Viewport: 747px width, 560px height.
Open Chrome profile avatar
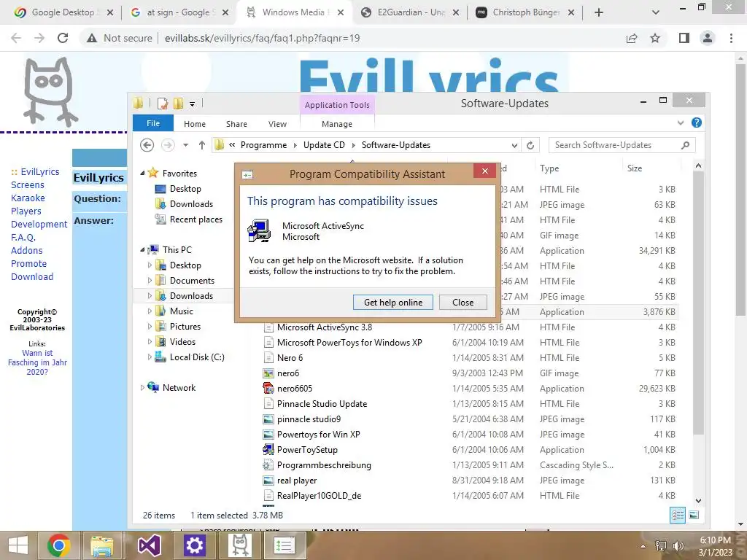pyautogui.click(x=708, y=38)
